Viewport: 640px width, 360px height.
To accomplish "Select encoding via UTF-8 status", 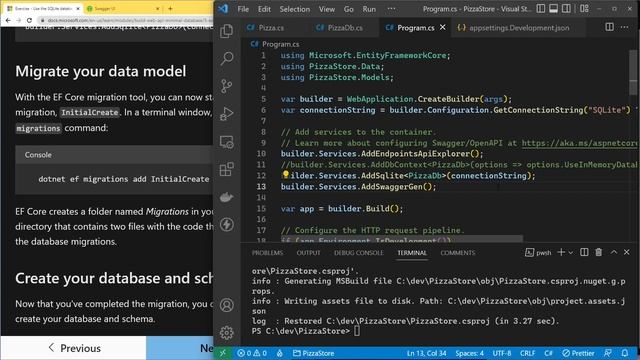I will [502, 353].
